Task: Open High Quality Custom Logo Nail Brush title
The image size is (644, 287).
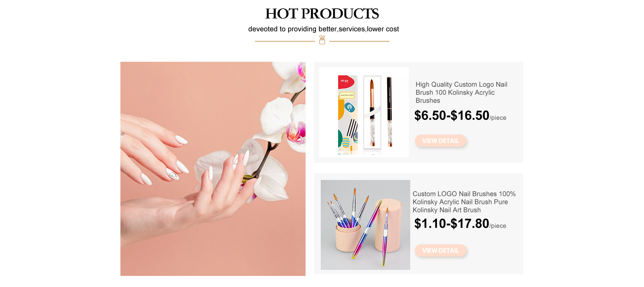Action: coord(462,93)
